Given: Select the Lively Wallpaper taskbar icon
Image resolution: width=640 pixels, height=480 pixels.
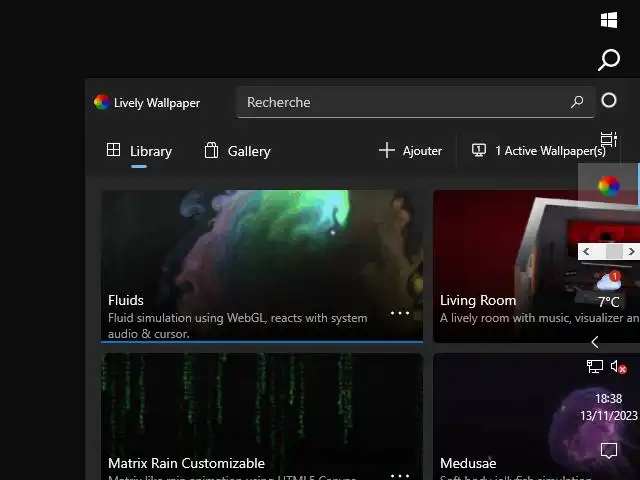Looking at the screenshot, I should [609, 186].
